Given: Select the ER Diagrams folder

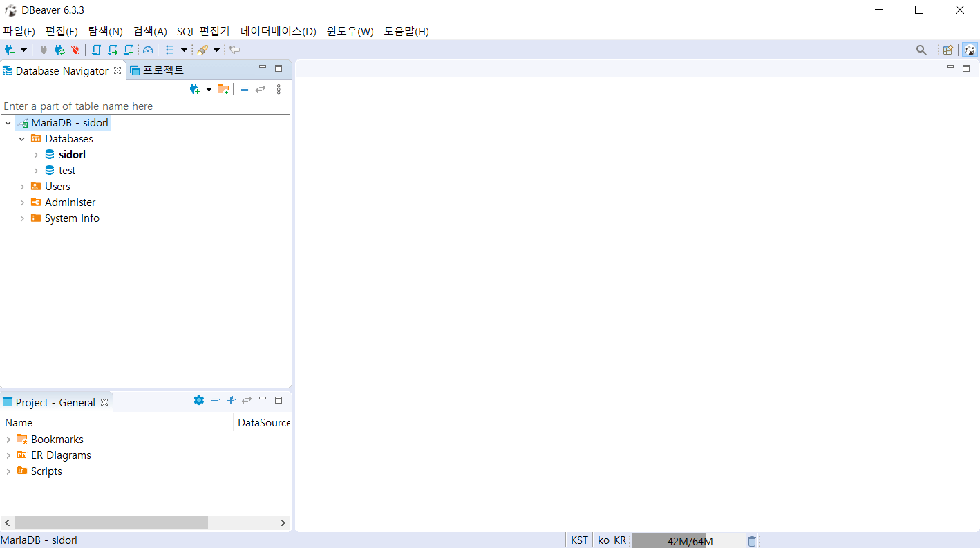Looking at the screenshot, I should (61, 455).
